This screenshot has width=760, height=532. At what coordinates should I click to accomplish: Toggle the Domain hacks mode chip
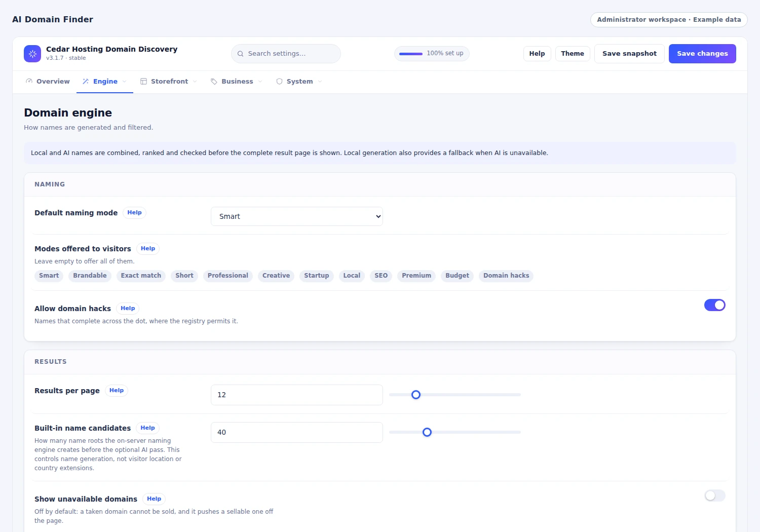click(506, 276)
